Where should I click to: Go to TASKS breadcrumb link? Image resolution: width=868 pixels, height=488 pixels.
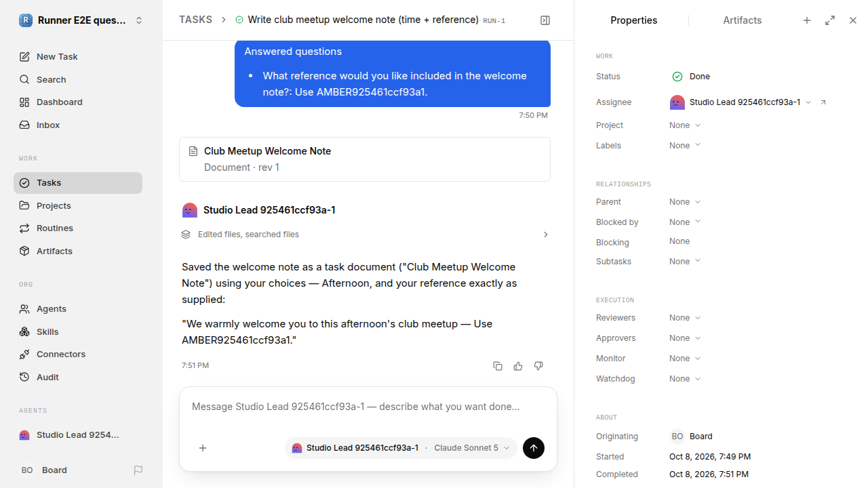click(x=195, y=20)
